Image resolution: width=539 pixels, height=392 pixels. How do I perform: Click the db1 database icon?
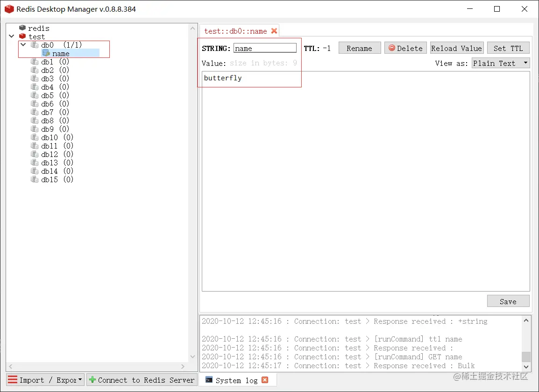[35, 62]
